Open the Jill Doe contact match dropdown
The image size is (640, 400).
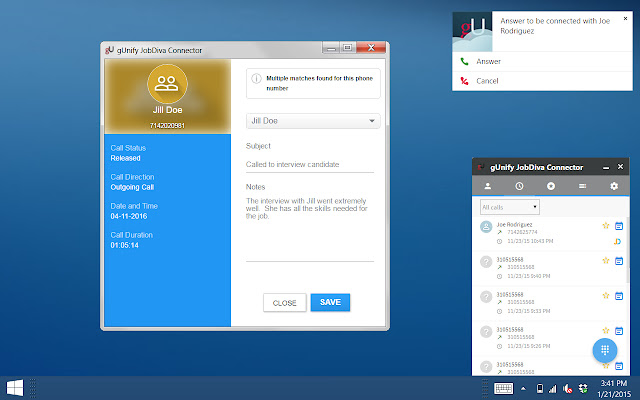pos(313,121)
